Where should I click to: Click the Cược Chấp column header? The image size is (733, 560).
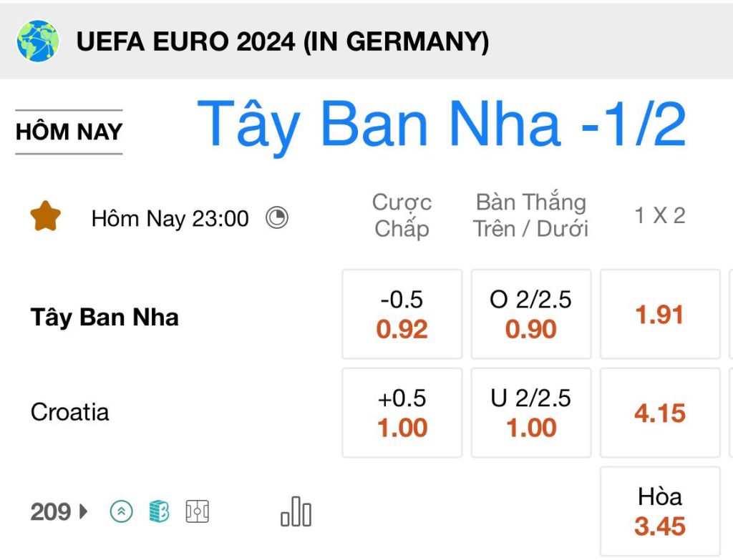click(x=402, y=215)
